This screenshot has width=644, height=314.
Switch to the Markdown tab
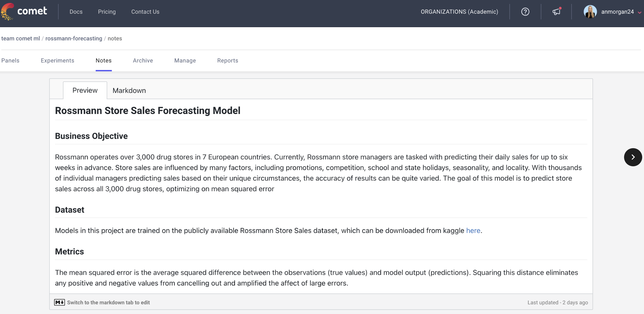129,90
